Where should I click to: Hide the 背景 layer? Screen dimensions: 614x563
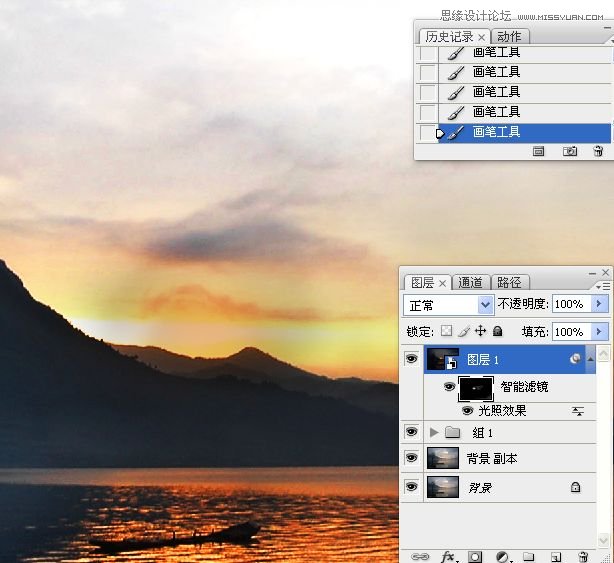click(411, 487)
